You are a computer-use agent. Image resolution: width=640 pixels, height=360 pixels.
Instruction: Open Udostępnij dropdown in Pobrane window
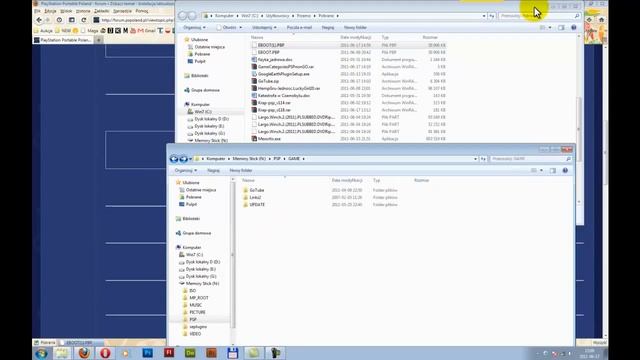click(x=264, y=27)
